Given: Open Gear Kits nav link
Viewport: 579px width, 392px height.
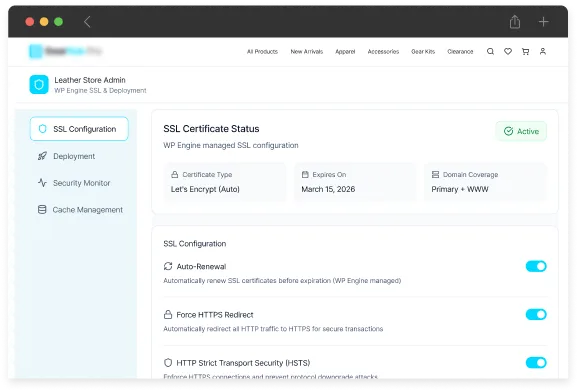Looking at the screenshot, I should click(x=423, y=52).
